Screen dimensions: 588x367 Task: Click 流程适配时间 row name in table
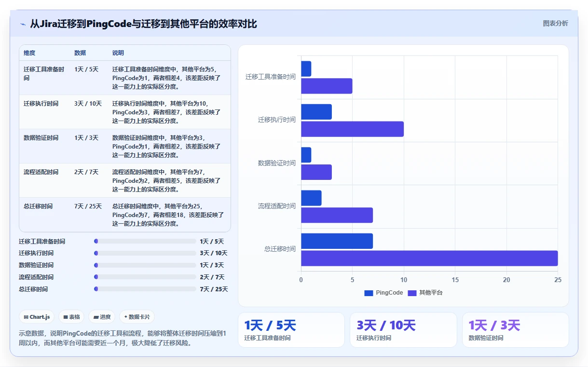click(x=41, y=172)
